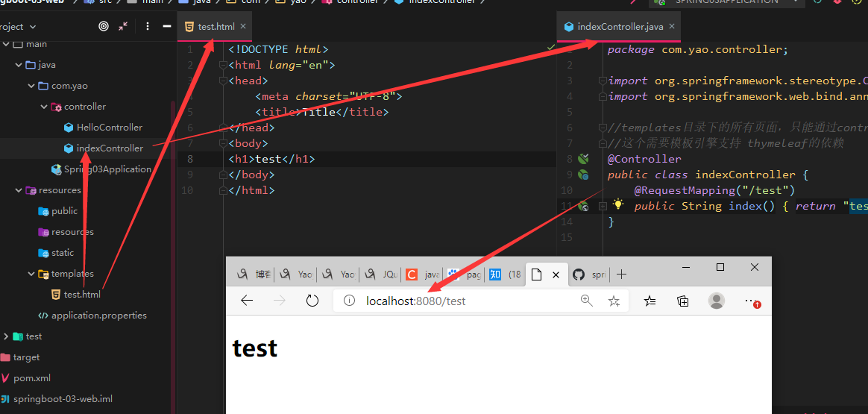Click the @Controller annotation
This screenshot has width=868, height=414.
[x=644, y=159]
